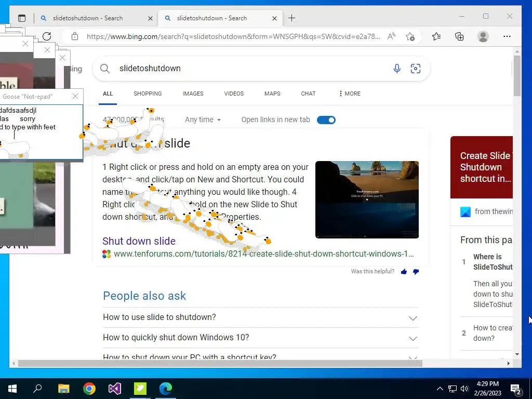Show hidden system tray icons

(x=440, y=389)
